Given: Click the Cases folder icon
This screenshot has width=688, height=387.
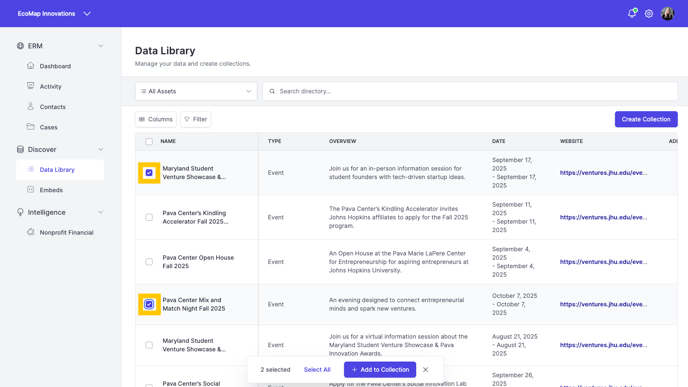Looking at the screenshot, I should 30,127.
